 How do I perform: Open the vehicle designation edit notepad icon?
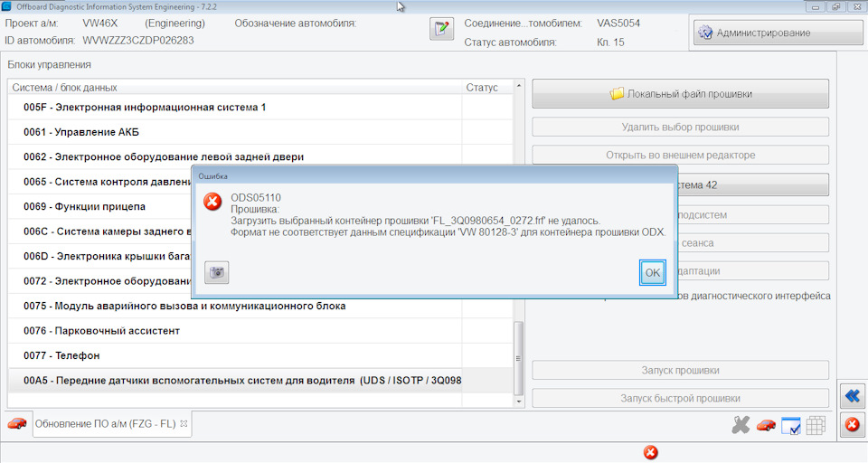click(x=442, y=29)
